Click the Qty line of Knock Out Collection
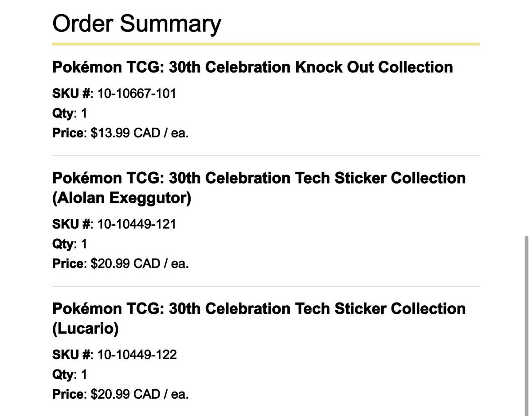The image size is (532, 416). pyautogui.click(x=70, y=113)
